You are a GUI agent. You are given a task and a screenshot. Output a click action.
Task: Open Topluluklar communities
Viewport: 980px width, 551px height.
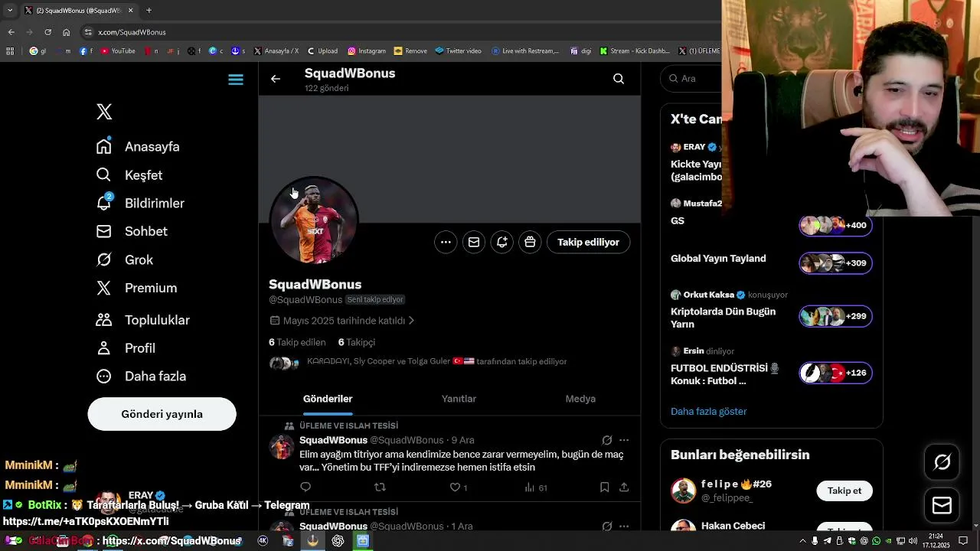143,320
